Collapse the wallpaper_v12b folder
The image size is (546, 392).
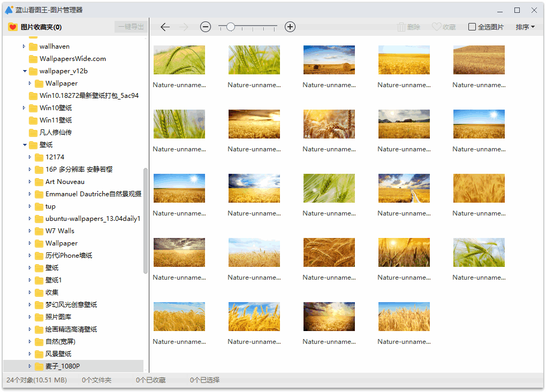pos(25,71)
